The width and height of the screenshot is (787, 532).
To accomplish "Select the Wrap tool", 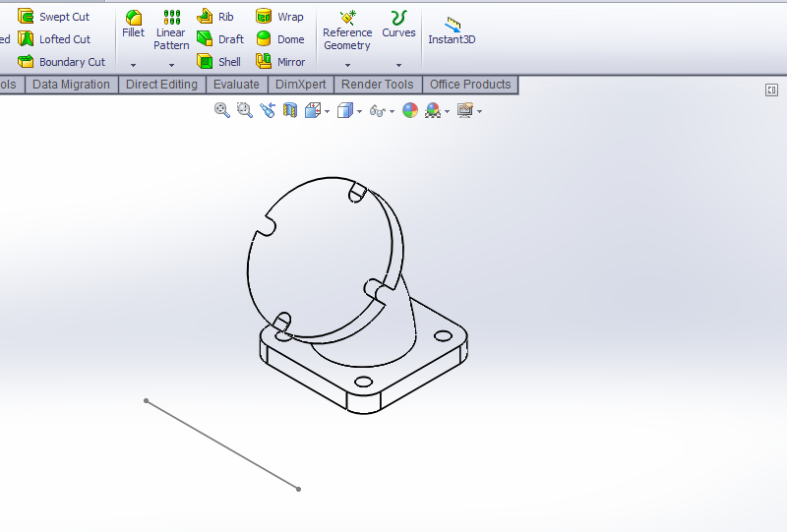I will (279, 17).
